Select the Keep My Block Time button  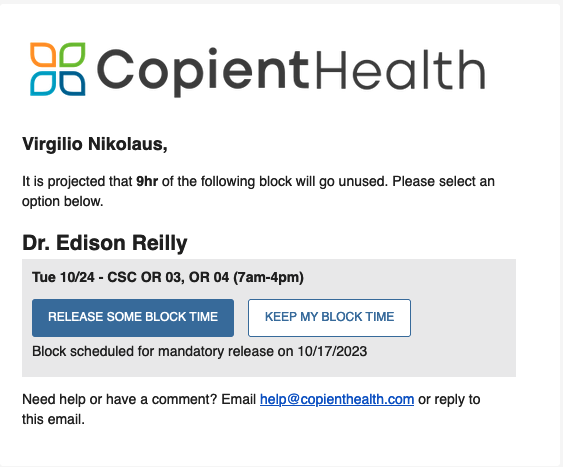pyautogui.click(x=329, y=318)
